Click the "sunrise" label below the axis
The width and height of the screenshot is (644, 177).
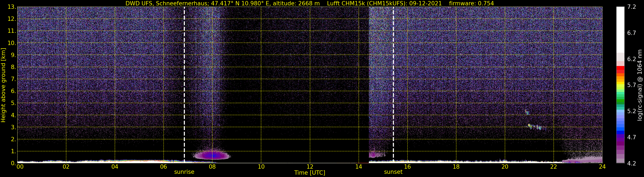coord(184,172)
